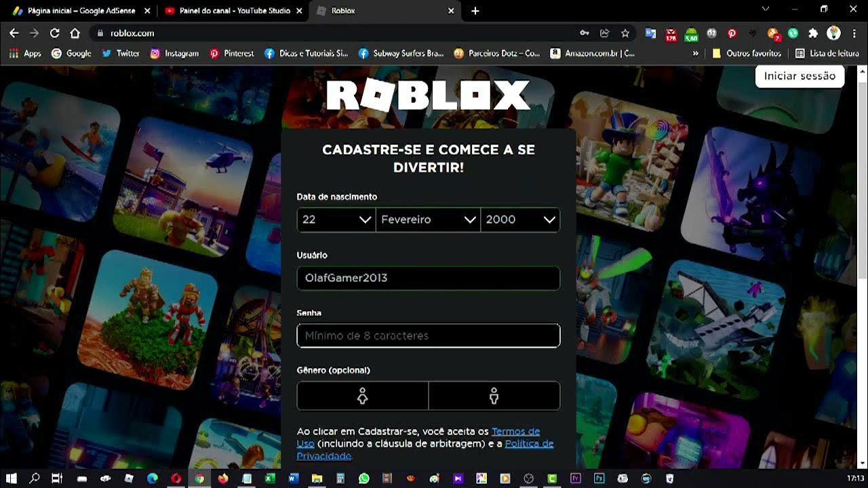Viewport: 868px width, 488px height.
Task: Launch Firefox from the taskbar
Action: (223, 479)
